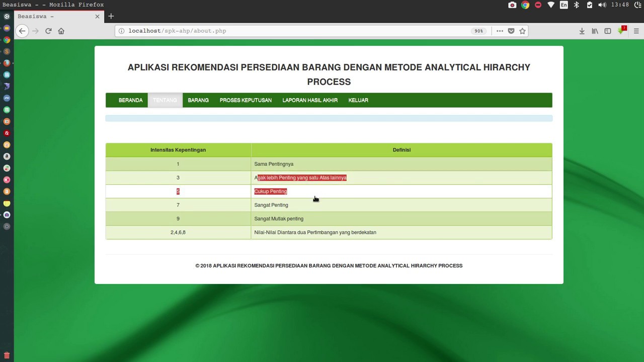This screenshot has height=362, width=644.
Task: Switch the En keyboard language indicator
Action: tap(563, 5)
